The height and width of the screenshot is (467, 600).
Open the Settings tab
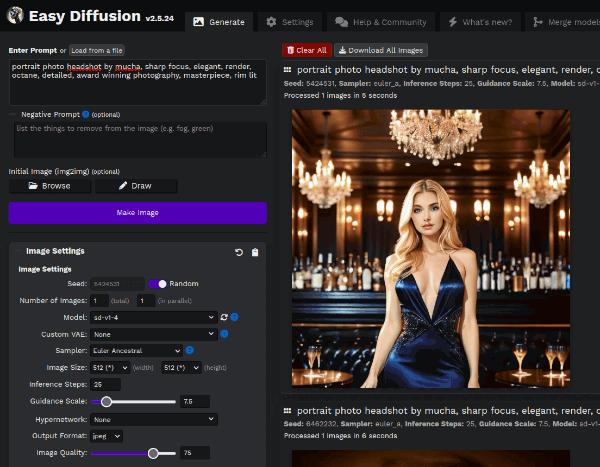[x=290, y=22]
